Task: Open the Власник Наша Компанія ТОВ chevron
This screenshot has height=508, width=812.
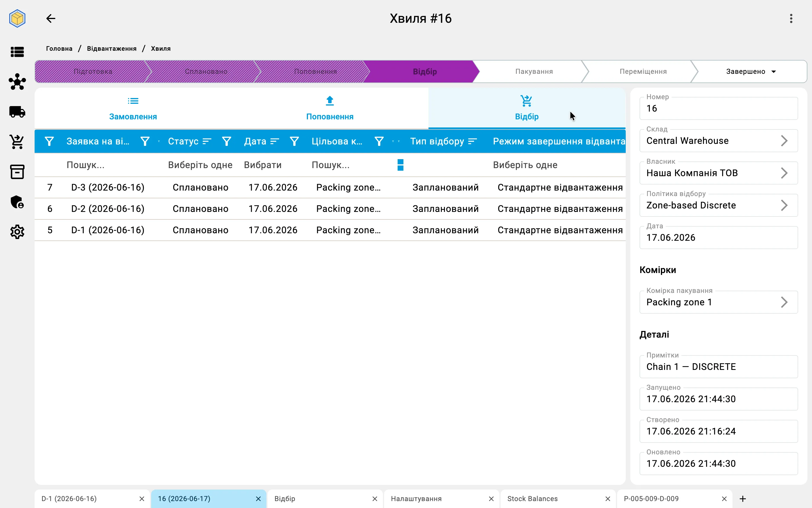Action: tap(784, 173)
